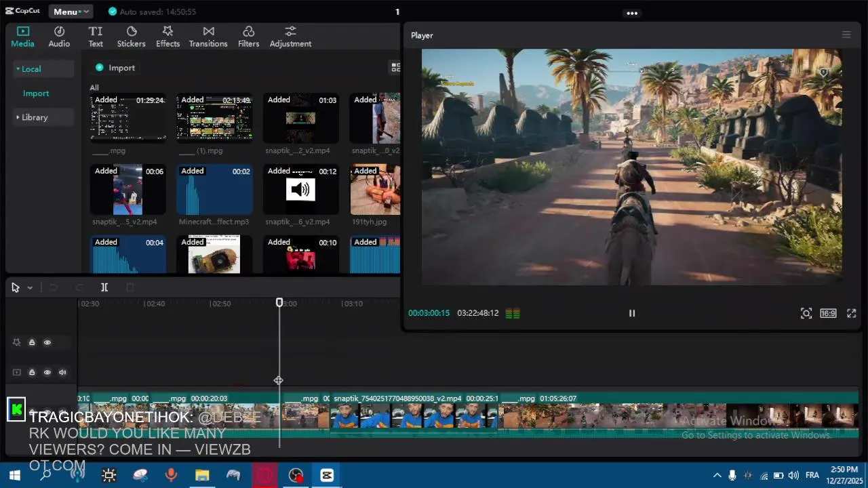
Task: Select the 01:29:24 .mpg media thumbnail
Action: [x=128, y=117]
